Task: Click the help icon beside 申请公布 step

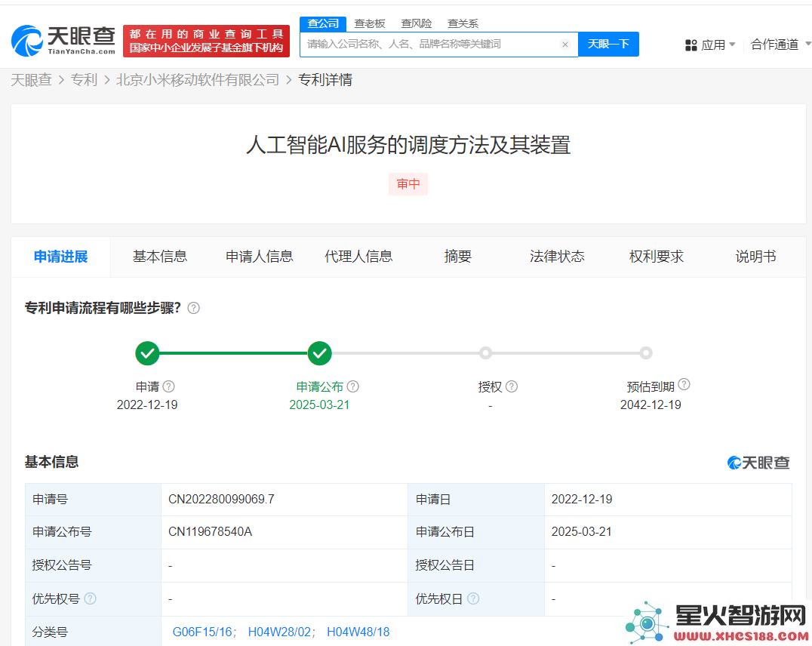Action: 352,386
